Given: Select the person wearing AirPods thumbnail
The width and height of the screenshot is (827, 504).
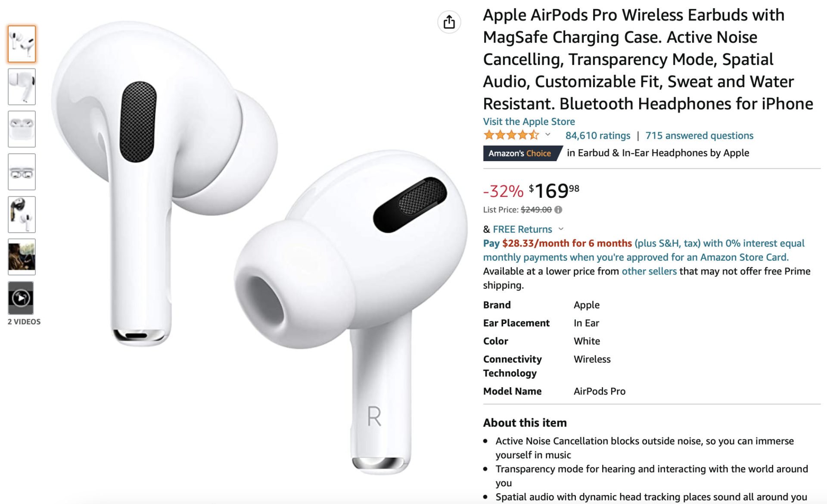Looking at the screenshot, I should click(x=22, y=215).
